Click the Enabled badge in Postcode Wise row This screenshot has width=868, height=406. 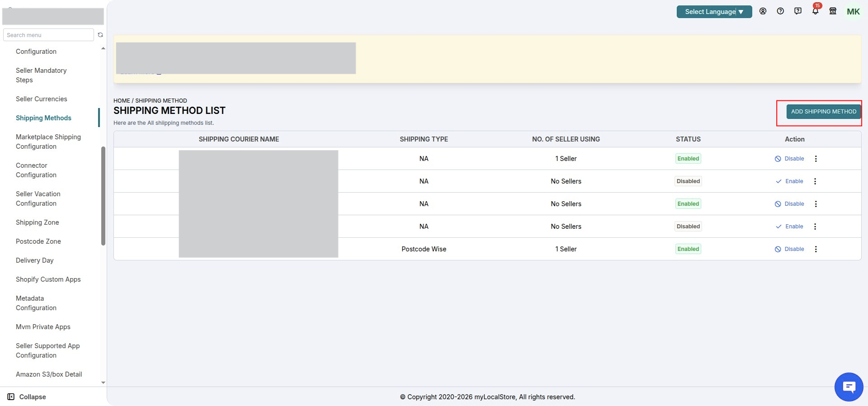(688, 249)
